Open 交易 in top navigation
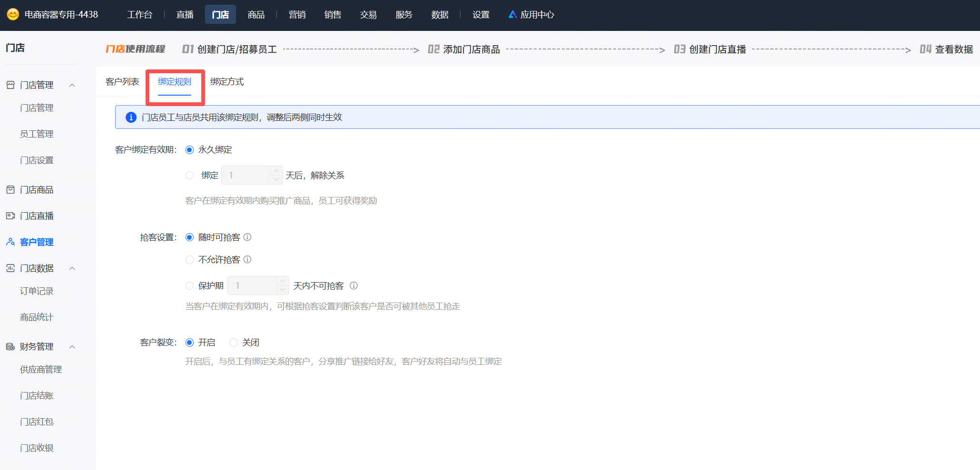The height and width of the screenshot is (470, 980). click(368, 15)
